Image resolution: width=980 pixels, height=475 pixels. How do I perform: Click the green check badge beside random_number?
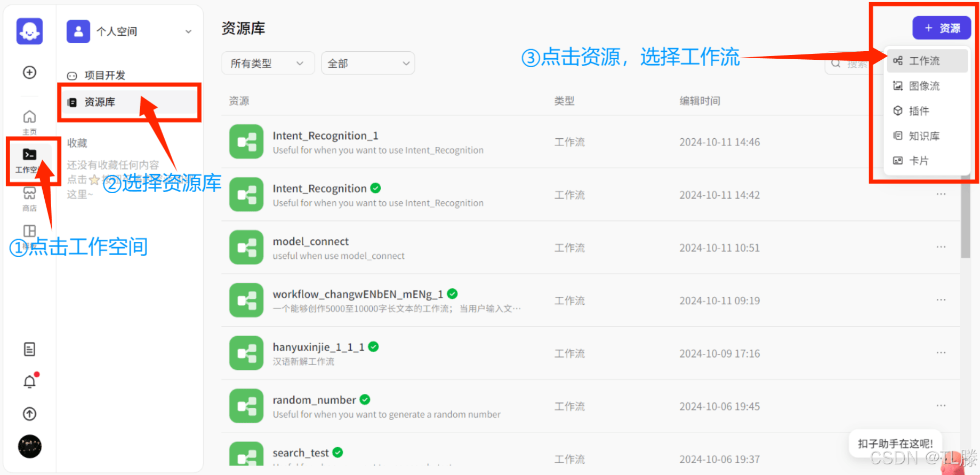365,399
